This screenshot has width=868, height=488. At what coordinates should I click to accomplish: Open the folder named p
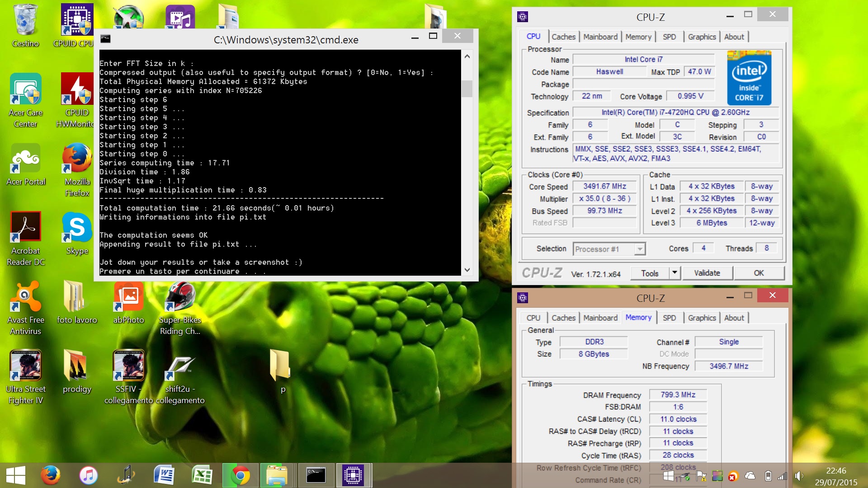pyautogui.click(x=280, y=371)
